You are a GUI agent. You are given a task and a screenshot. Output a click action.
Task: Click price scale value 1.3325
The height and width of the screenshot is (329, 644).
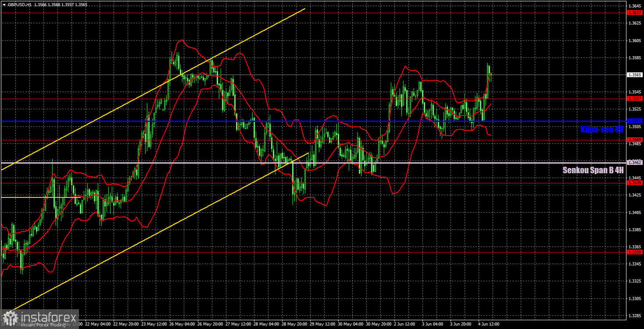coord(635,281)
